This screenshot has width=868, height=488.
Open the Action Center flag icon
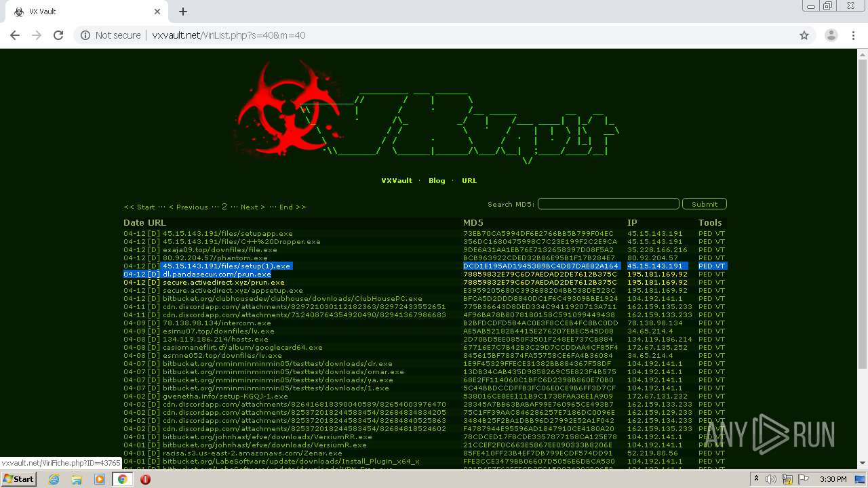pos(803,479)
